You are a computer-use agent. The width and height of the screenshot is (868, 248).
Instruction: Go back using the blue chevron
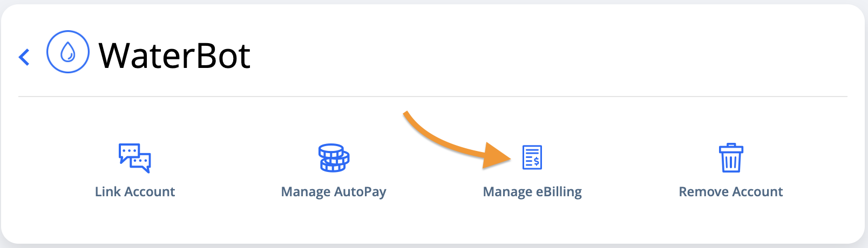click(x=24, y=57)
